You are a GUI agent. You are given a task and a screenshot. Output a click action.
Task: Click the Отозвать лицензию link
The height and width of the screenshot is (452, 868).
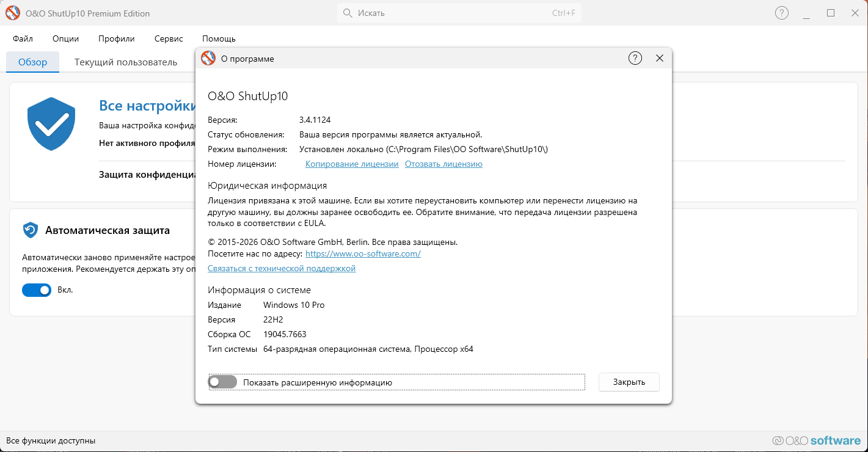coord(443,164)
